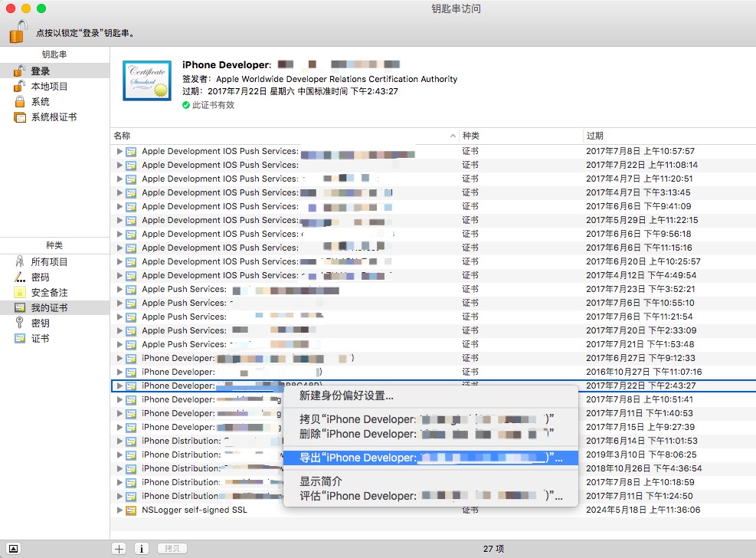
Task: Click the date 2017年6月6日 下午9:56:18
Action: (638, 234)
